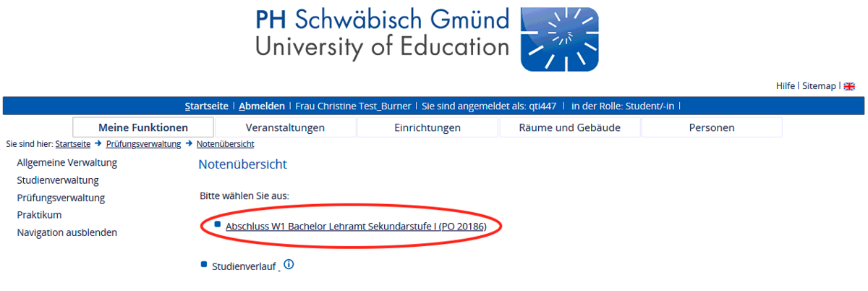This screenshot has width=868, height=291.
Task: Click the info icon beside Studienverlauf
Action: [x=289, y=265]
